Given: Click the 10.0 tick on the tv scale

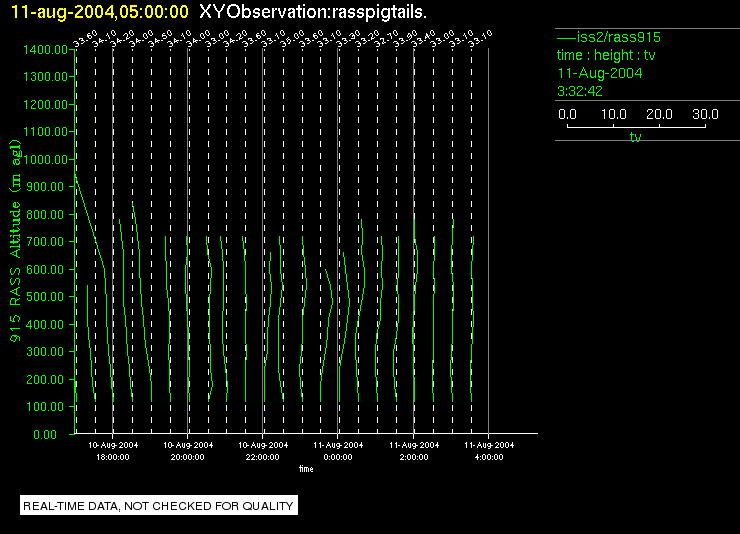Looking at the screenshot, I should (614, 114).
